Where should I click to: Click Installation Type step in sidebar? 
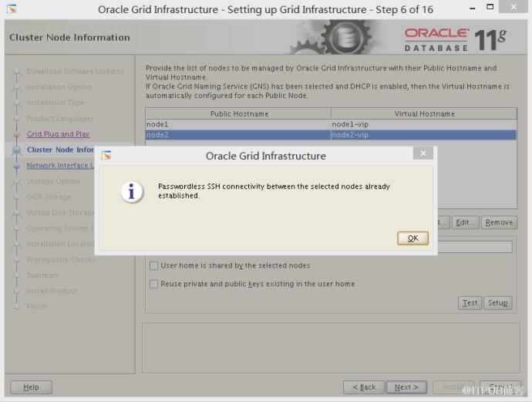click(56, 103)
